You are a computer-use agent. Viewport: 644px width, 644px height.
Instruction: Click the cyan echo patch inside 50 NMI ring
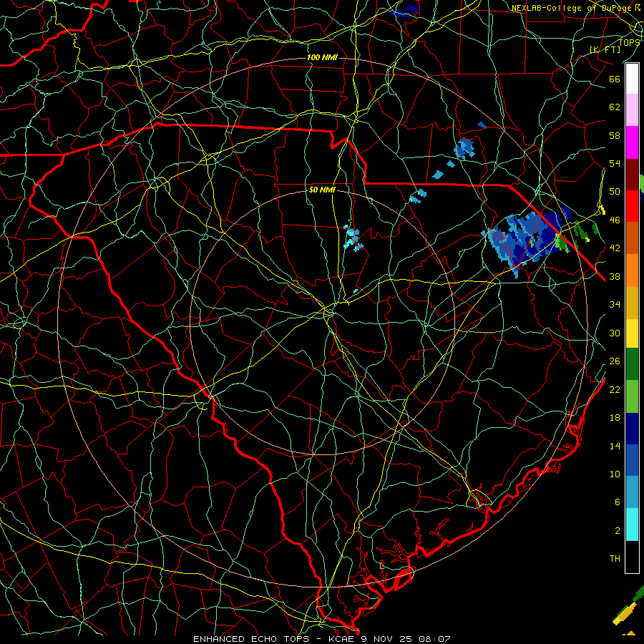[353, 238]
